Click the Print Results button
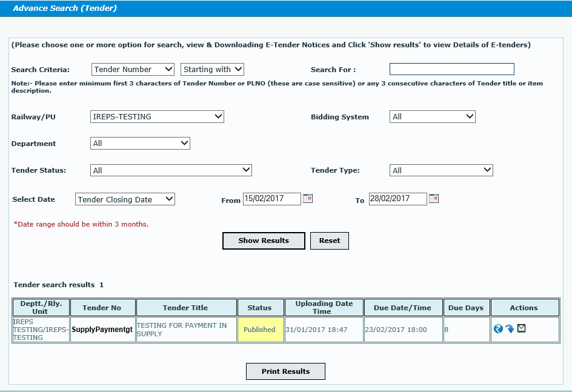 [x=285, y=371]
